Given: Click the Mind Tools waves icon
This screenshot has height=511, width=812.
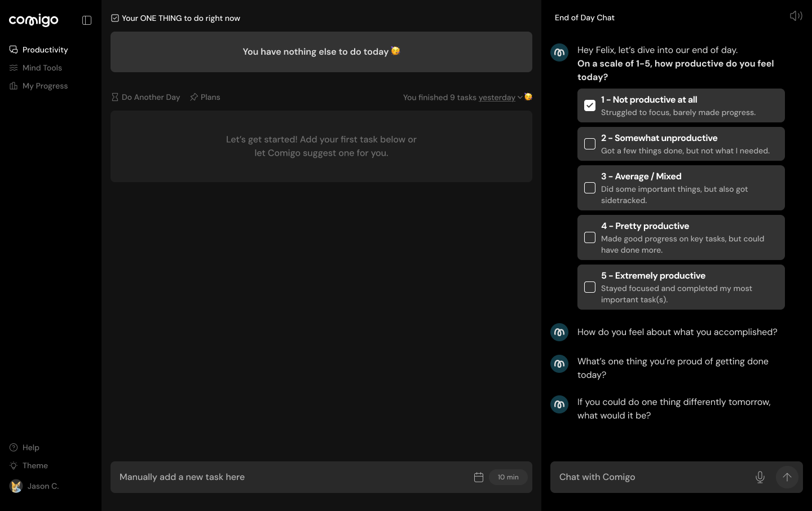Looking at the screenshot, I should pos(14,68).
